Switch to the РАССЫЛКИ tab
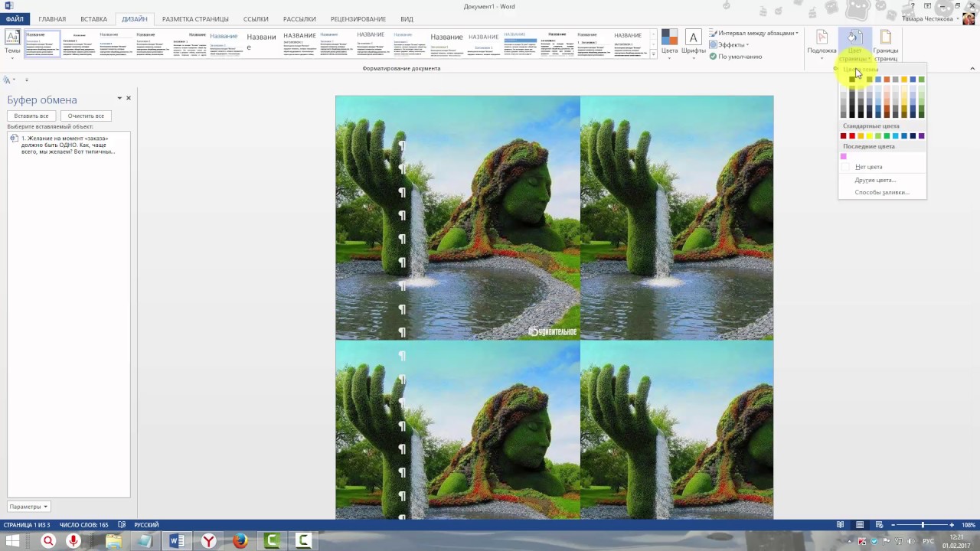The width and height of the screenshot is (980, 551). coord(299,19)
